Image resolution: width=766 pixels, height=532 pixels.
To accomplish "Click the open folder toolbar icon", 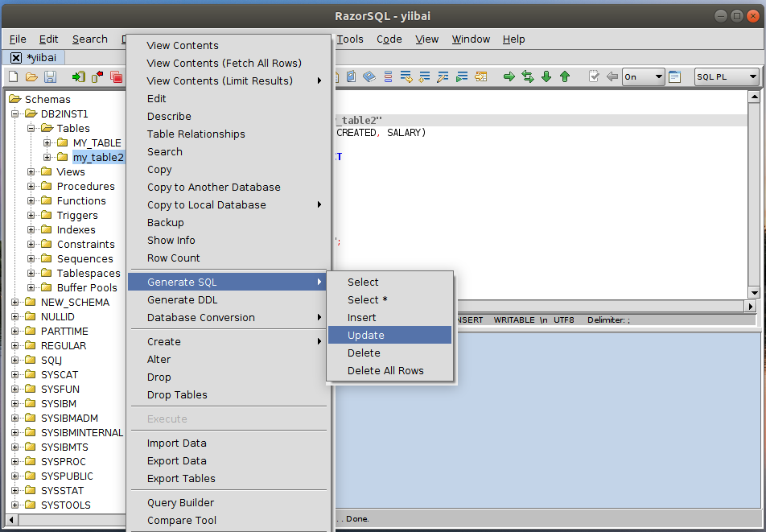I will (x=31, y=76).
